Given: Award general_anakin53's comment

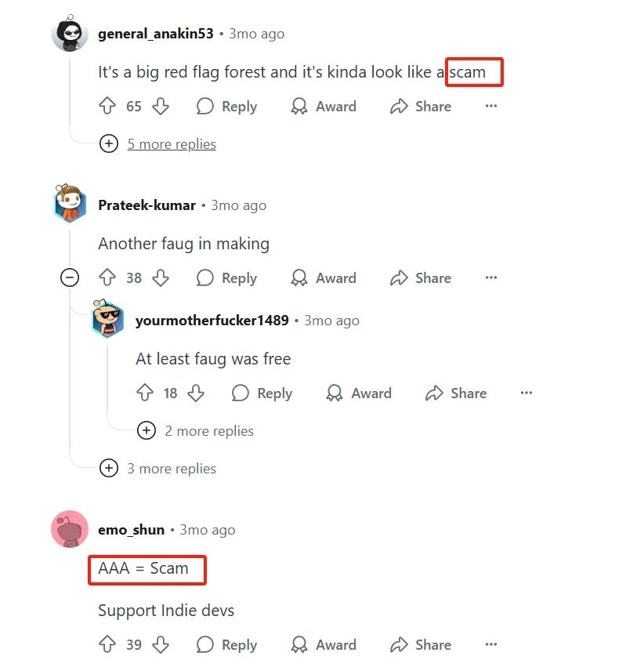Looking at the screenshot, I should (x=324, y=106).
